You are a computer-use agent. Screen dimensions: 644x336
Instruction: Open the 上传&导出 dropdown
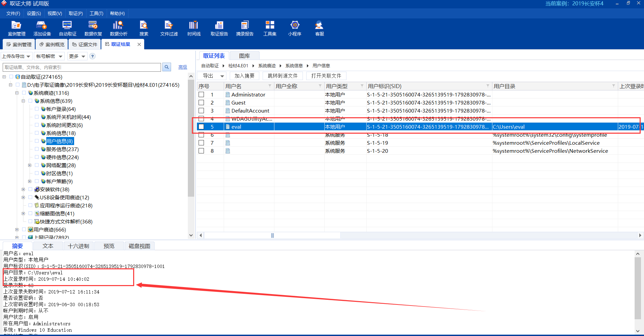[x=16, y=56]
